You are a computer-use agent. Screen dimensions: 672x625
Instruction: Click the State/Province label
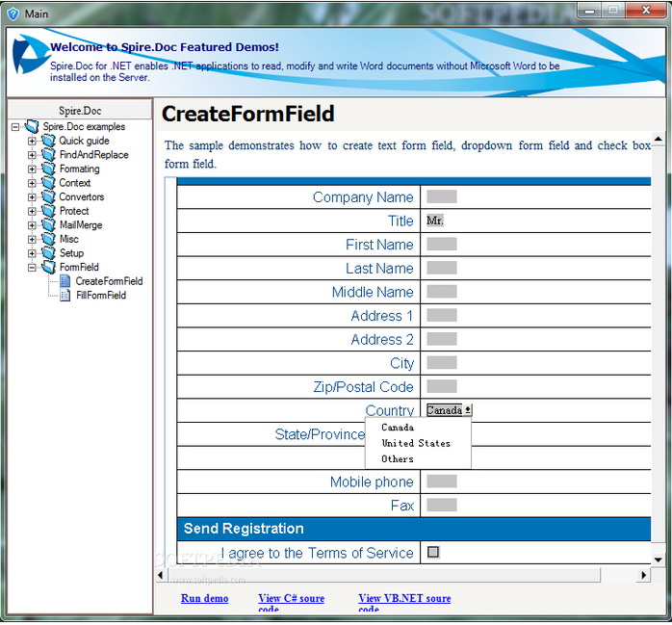coord(320,434)
